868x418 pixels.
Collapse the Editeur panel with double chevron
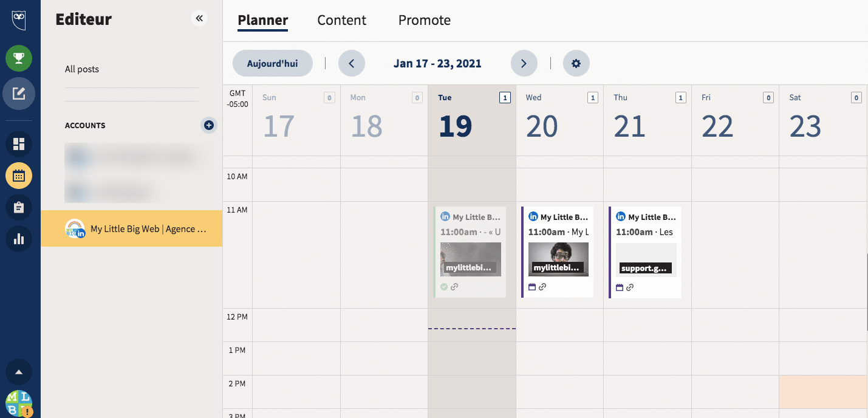coord(199,18)
